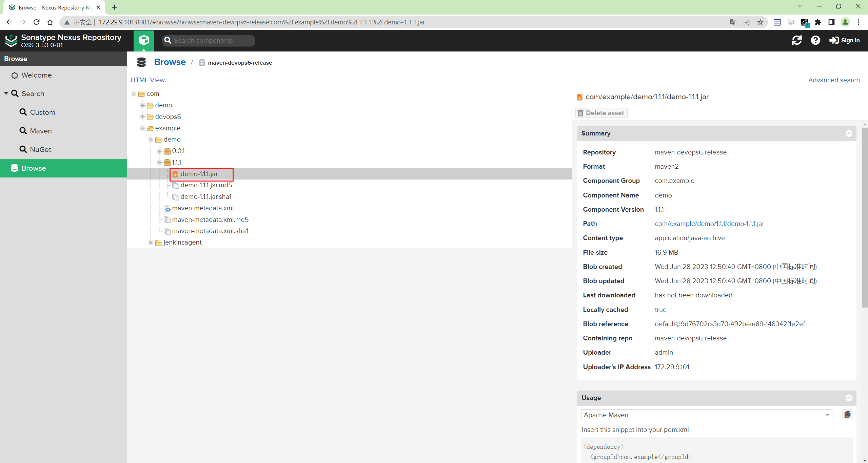Click the 1.1.1 package icon
Viewport: 868px width, 463px height.
coord(167,163)
